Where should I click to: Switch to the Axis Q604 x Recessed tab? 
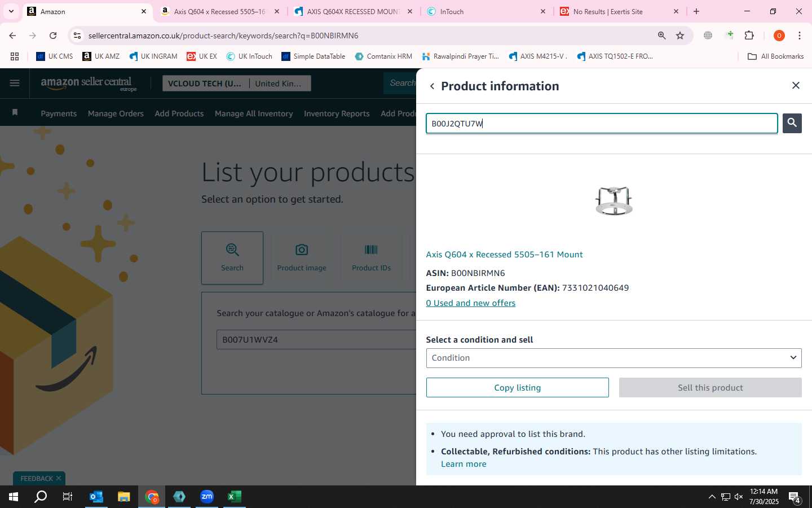pos(219,11)
